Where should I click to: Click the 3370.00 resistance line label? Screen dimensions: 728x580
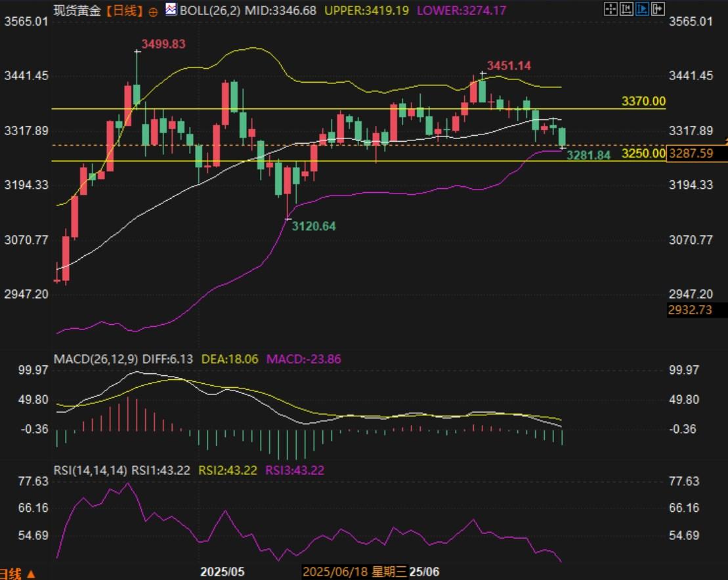click(643, 101)
